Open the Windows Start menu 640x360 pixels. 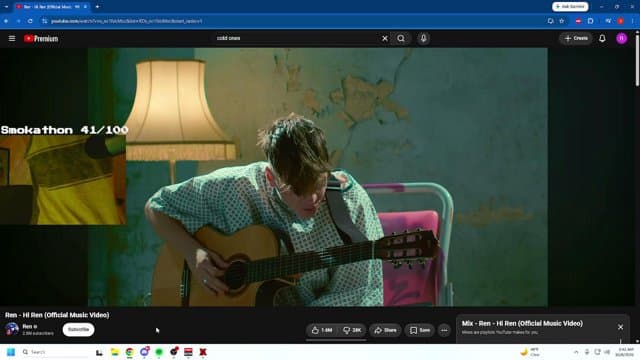11,352
